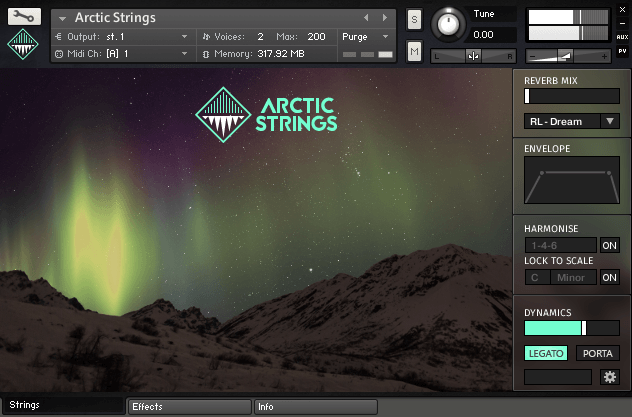The width and height of the screenshot is (632, 417).
Task: Switch to the Strings tab
Action: click(x=64, y=405)
